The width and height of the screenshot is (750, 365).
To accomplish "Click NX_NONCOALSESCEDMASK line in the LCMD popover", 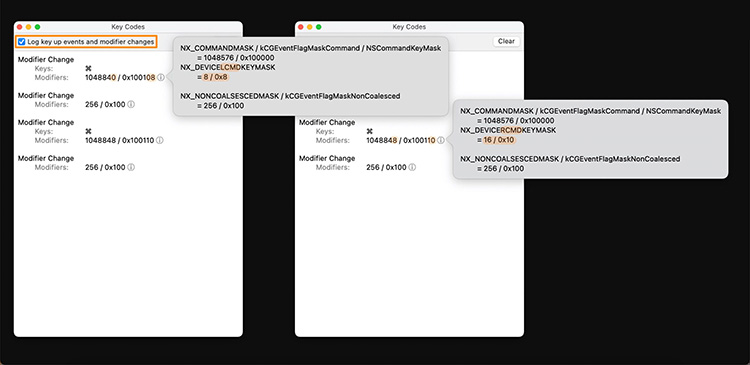I will click(290, 96).
